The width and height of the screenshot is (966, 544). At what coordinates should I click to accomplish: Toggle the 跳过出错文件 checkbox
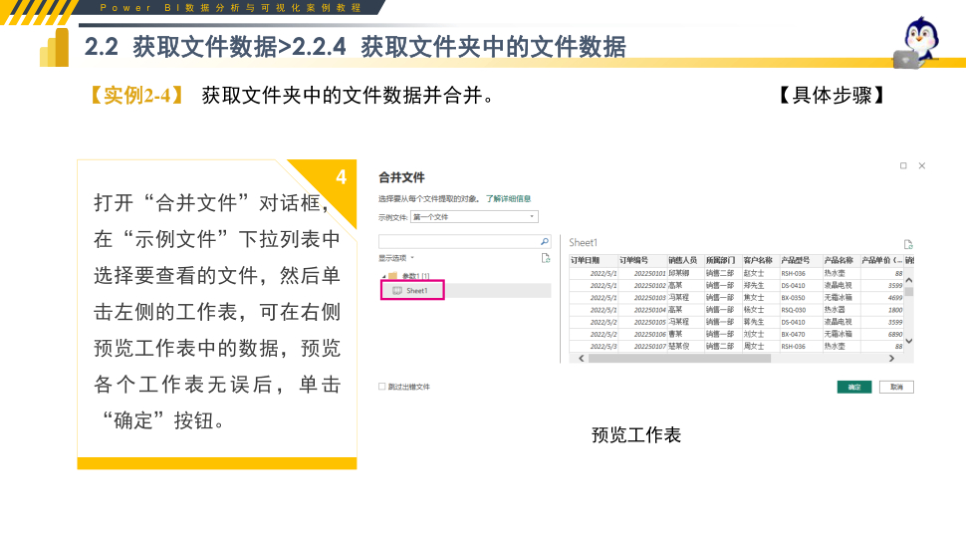(x=382, y=386)
